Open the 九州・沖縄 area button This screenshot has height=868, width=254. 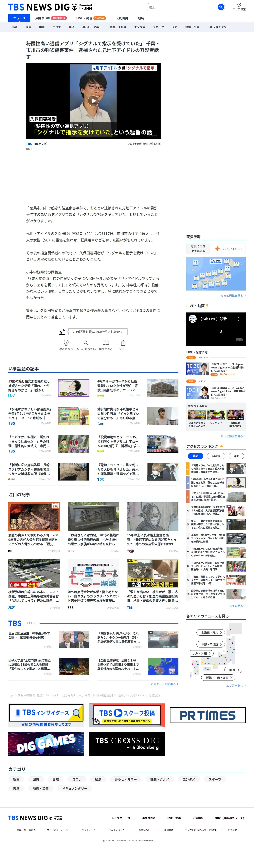coord(201,653)
